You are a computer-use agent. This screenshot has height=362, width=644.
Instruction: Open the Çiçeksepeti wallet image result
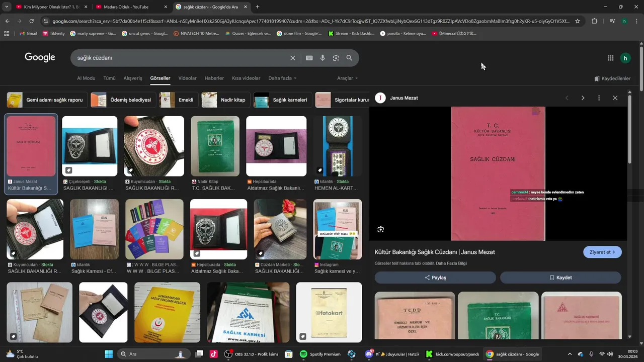(x=90, y=146)
